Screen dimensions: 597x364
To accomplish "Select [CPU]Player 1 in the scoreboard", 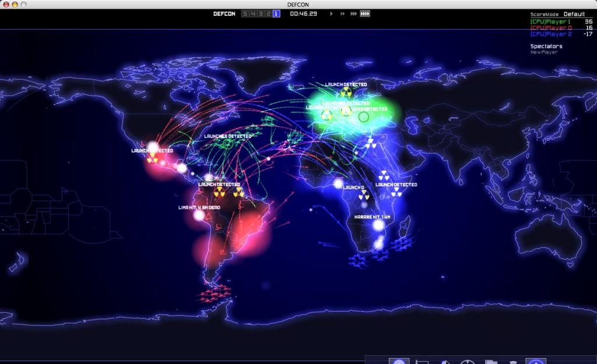I will 550,22.
